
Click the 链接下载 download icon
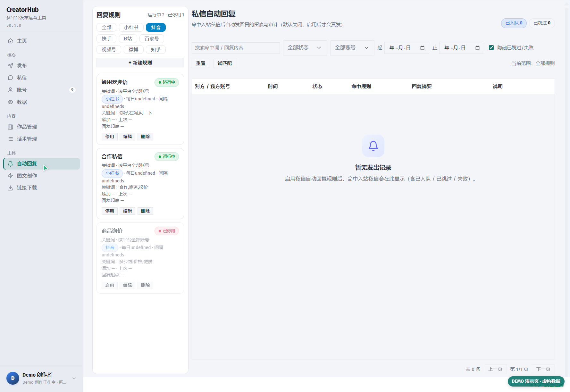[x=10, y=188]
